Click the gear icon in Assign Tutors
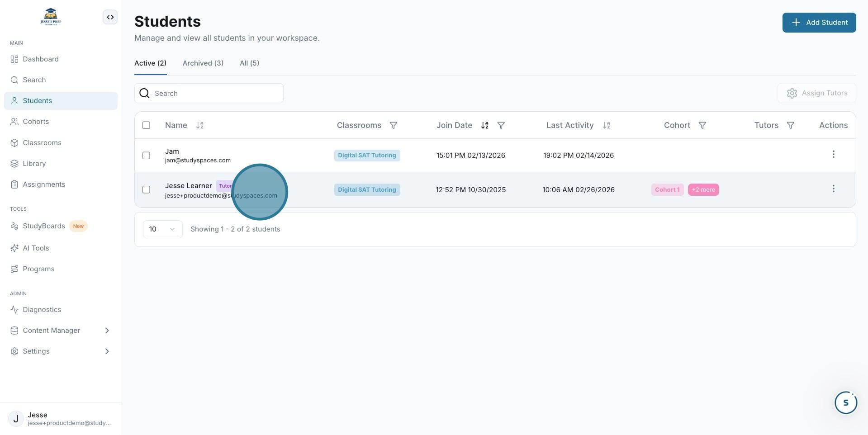The width and height of the screenshot is (868, 435). (x=792, y=93)
